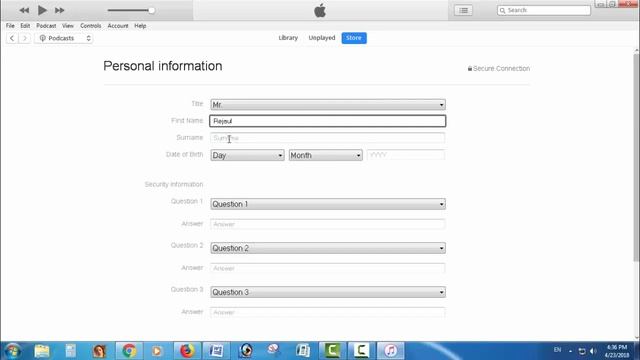Click the Answer field under Question 2

point(328,268)
